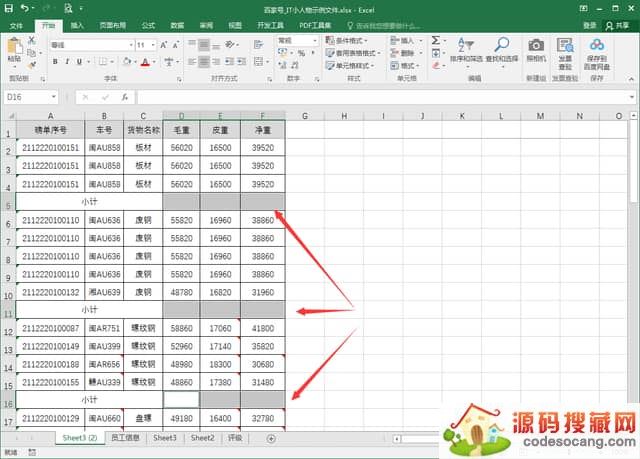This screenshot has width=640, height=459.
Task: Open Sort and Filter (排序和筛选)
Action: (466, 48)
